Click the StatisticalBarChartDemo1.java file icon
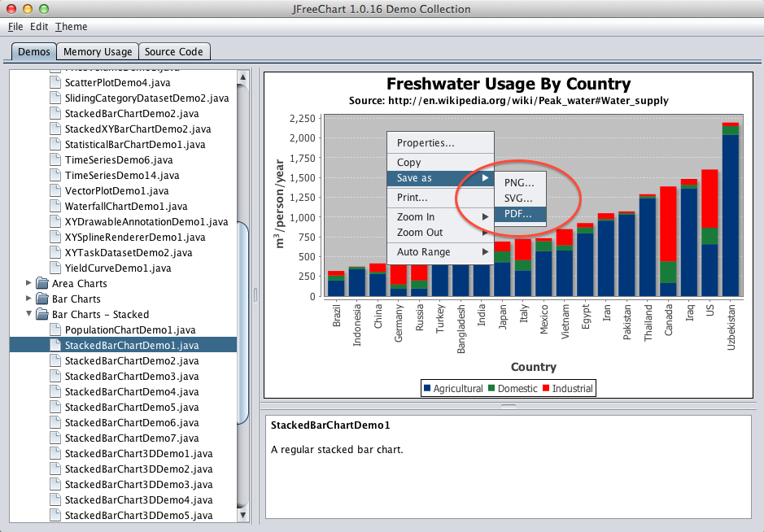 point(55,144)
